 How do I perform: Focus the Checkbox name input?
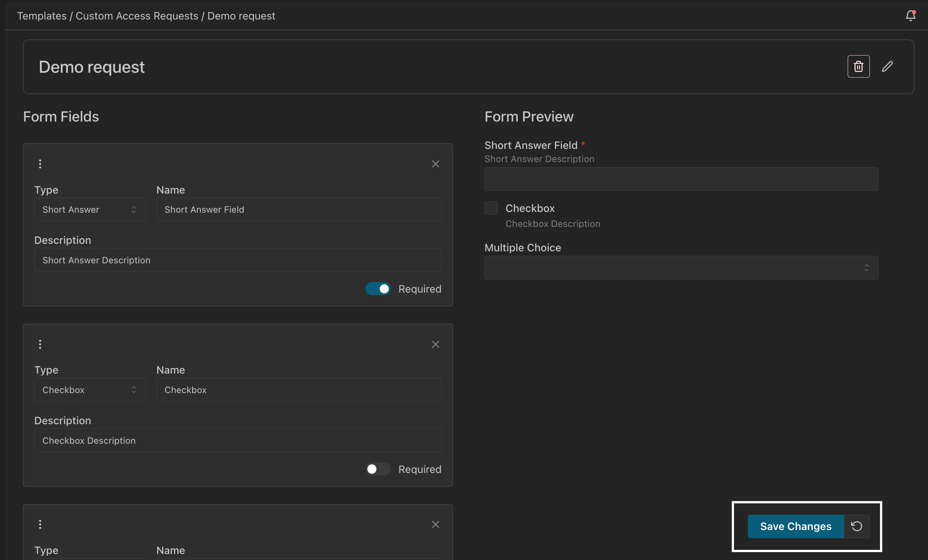click(299, 390)
